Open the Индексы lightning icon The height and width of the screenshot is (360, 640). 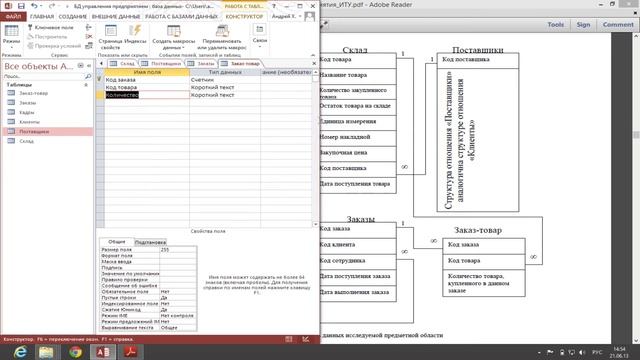(135, 31)
